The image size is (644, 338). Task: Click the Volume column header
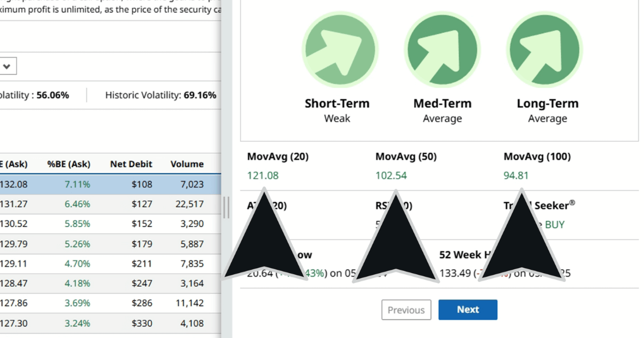pos(187,164)
